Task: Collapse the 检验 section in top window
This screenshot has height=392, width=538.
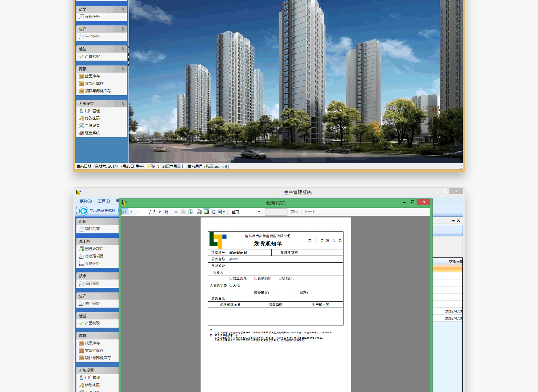Action: 122,49
